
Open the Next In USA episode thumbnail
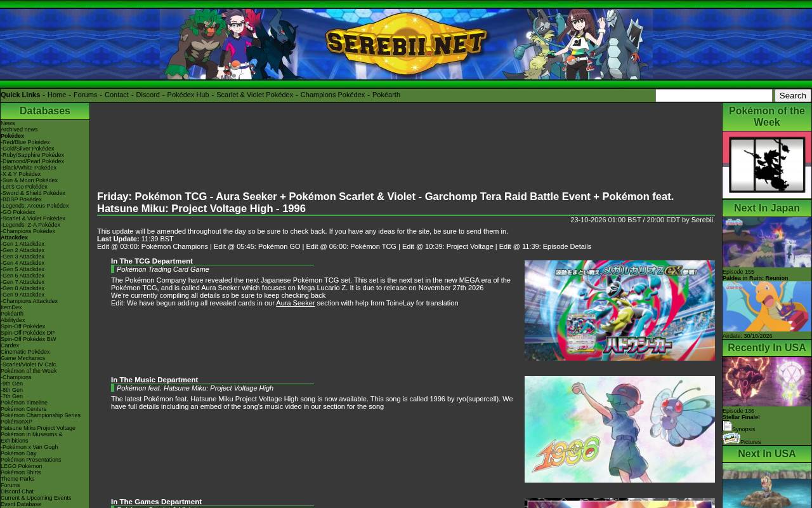coord(767,486)
